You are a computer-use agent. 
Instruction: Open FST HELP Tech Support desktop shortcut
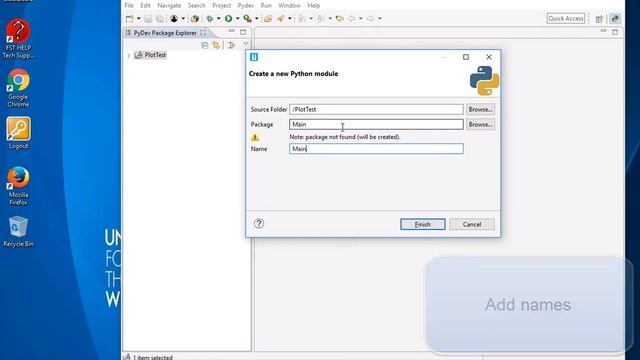[x=18, y=38]
